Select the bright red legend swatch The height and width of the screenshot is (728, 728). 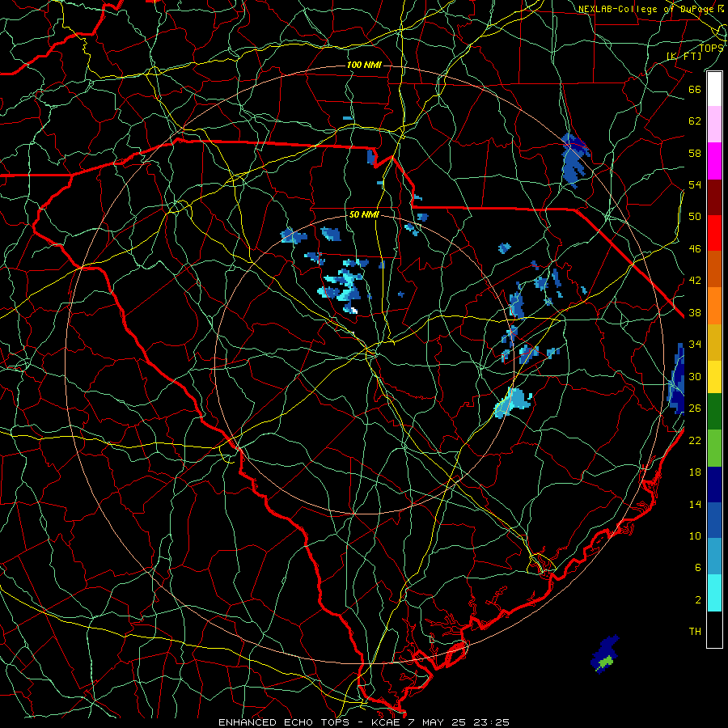tap(714, 233)
